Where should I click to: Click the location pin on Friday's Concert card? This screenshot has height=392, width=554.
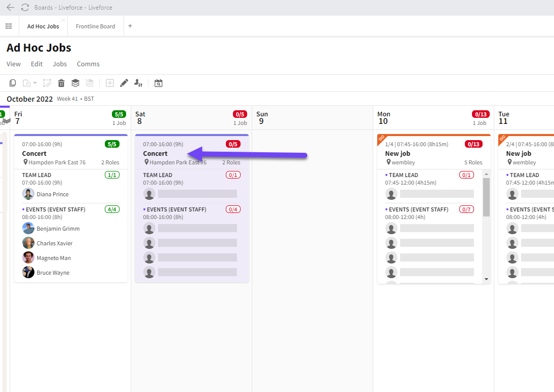pyautogui.click(x=25, y=162)
